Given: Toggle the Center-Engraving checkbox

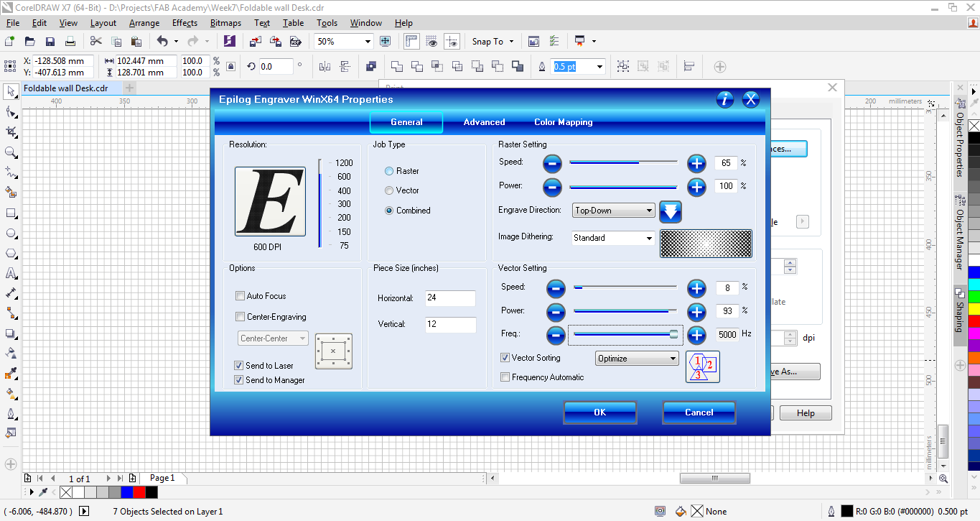Looking at the screenshot, I should pyautogui.click(x=241, y=317).
